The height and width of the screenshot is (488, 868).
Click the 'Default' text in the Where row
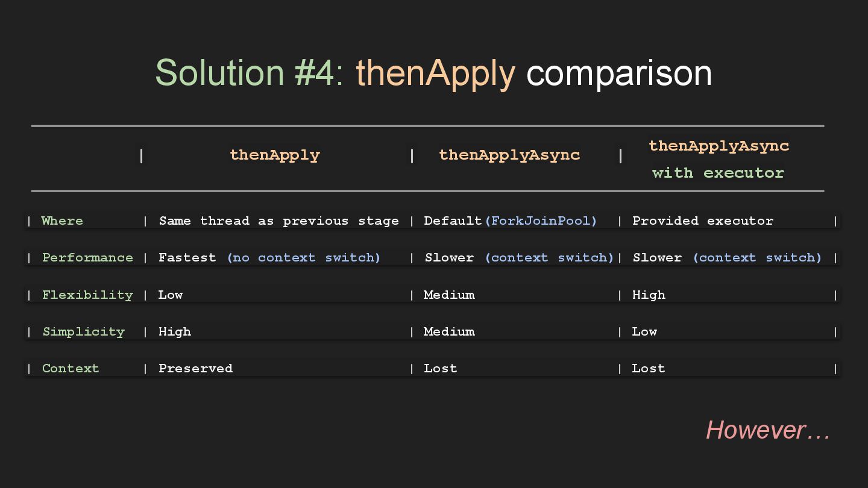[453, 221]
